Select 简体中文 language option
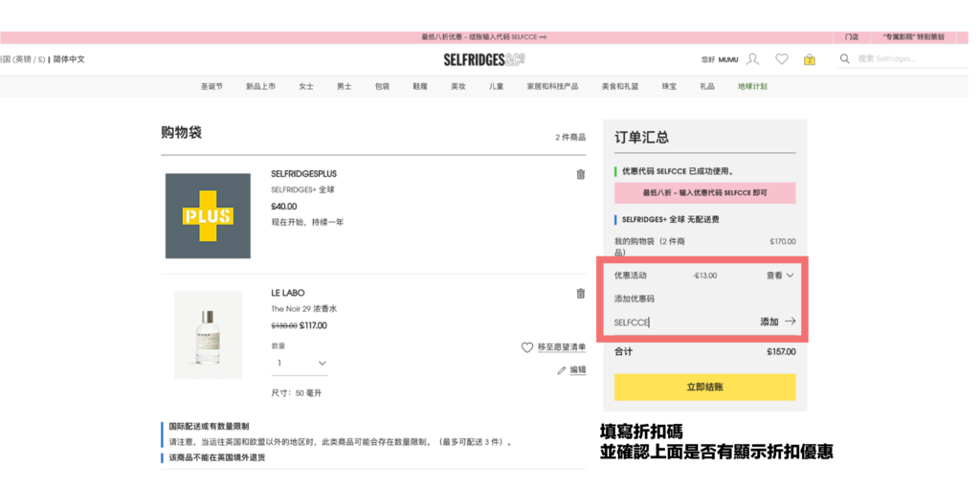This screenshot has width=980, height=488. (x=69, y=59)
